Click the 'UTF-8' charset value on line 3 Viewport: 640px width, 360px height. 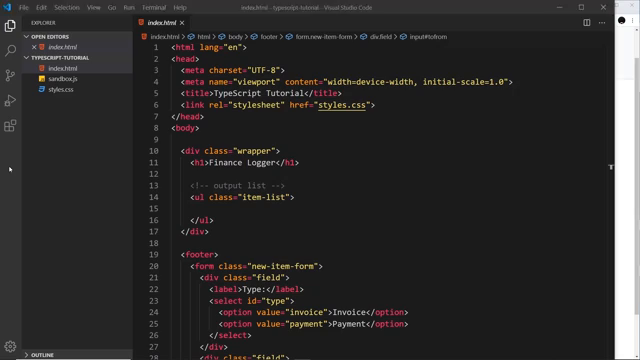[x=263, y=71]
